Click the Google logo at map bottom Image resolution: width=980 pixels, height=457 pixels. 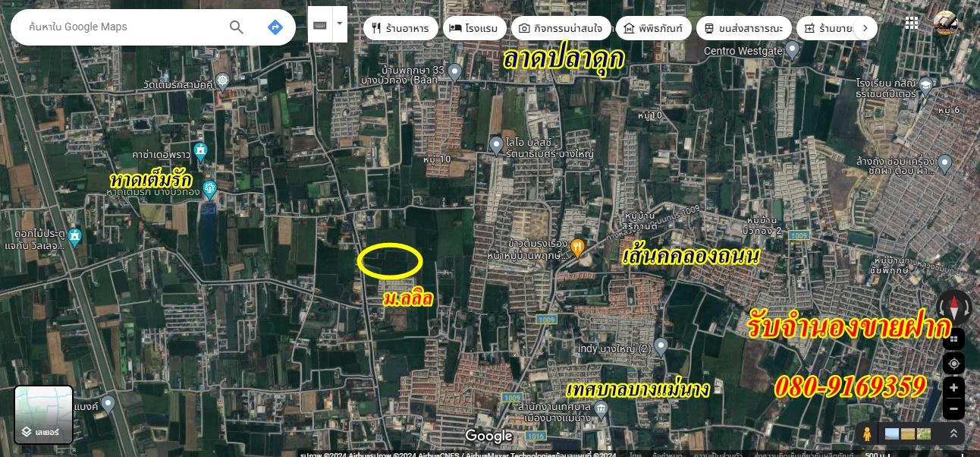tap(489, 436)
